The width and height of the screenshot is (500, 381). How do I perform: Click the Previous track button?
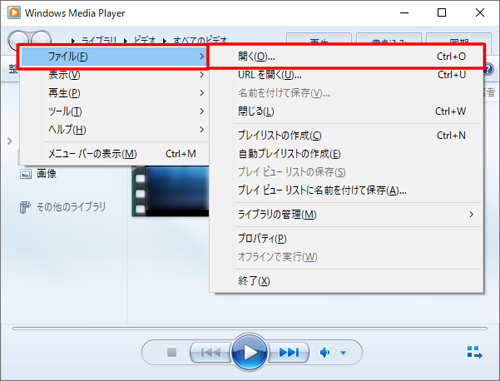[x=211, y=352]
